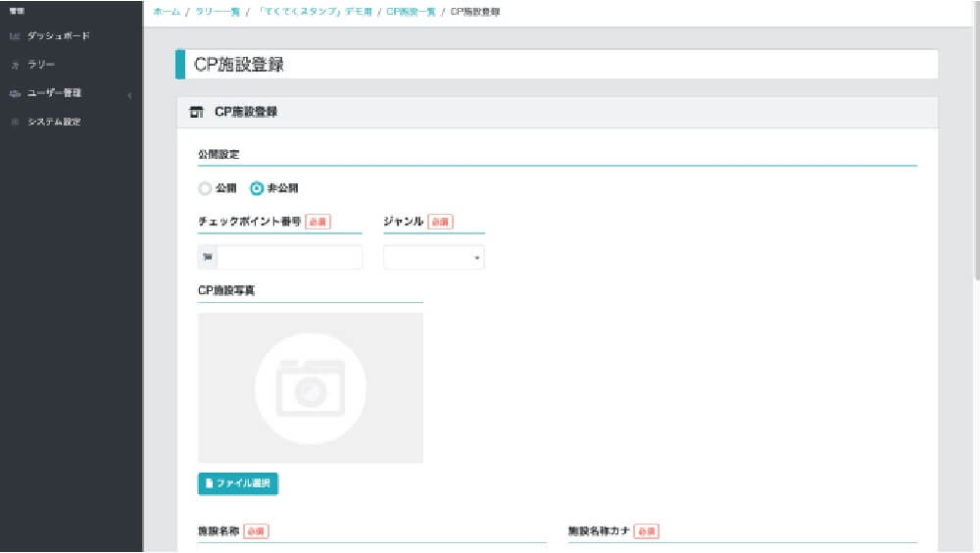
Task: Click the 管理 header at the sidebar top
Action: point(17,11)
